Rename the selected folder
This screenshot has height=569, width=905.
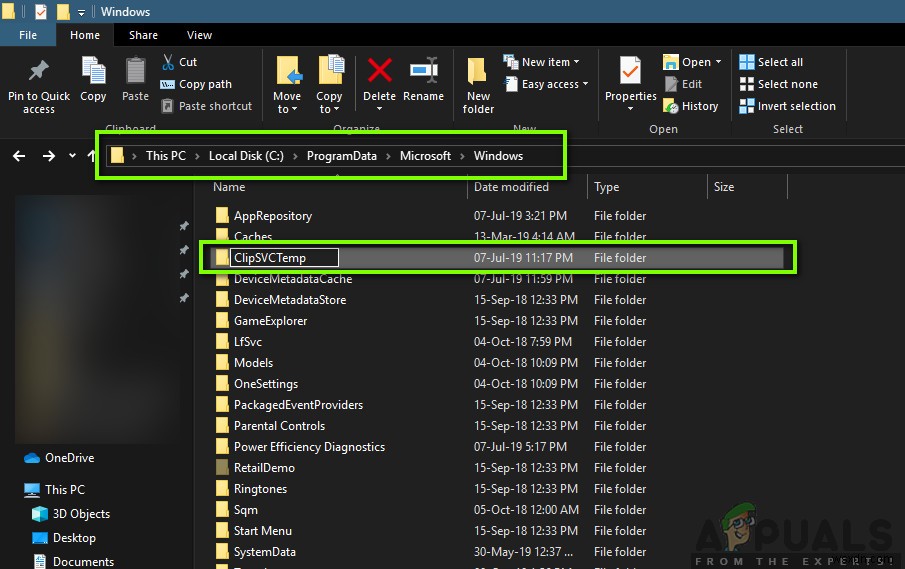pos(424,80)
